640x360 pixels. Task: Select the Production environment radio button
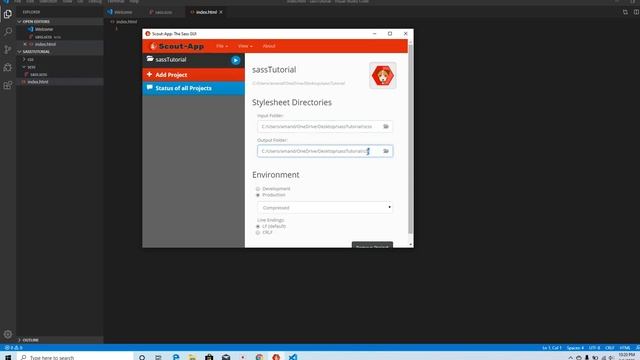[x=258, y=195]
